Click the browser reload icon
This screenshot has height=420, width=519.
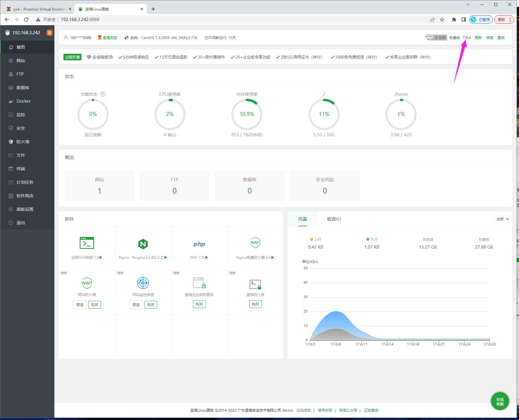pyautogui.click(x=26, y=20)
